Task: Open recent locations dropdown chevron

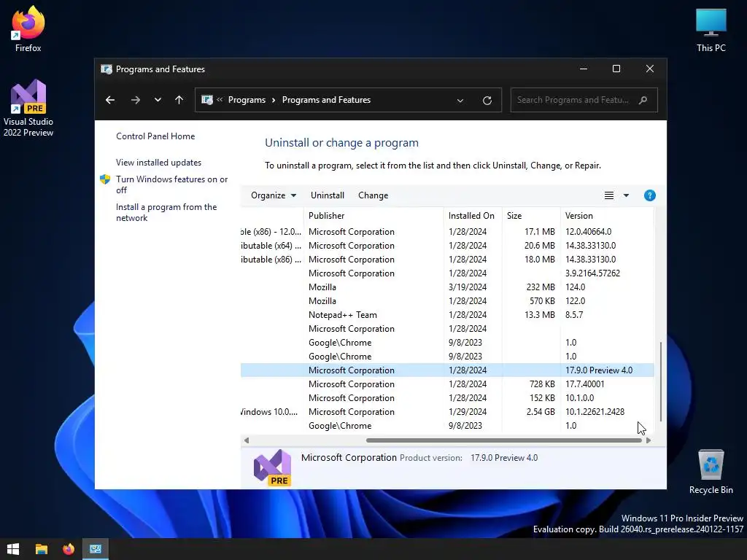Action: click(x=158, y=100)
